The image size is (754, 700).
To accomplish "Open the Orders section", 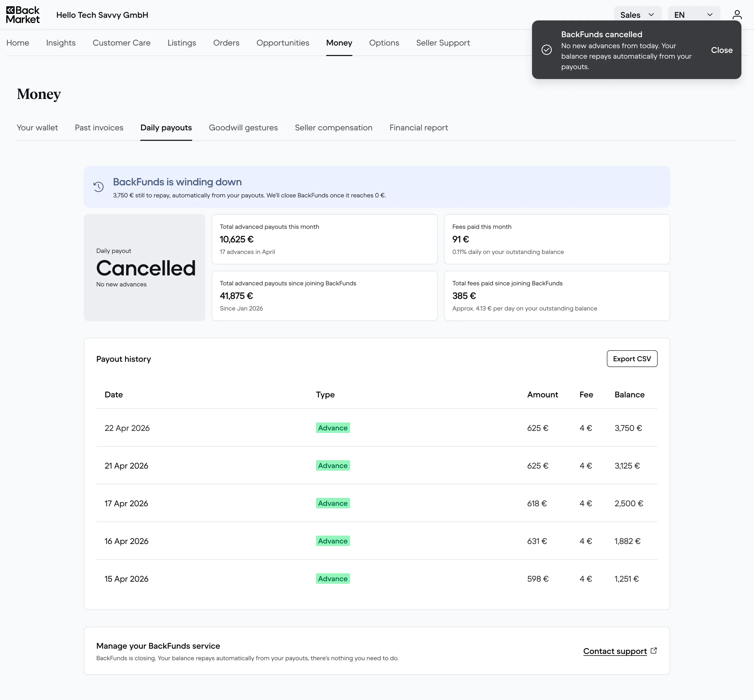I will point(226,43).
